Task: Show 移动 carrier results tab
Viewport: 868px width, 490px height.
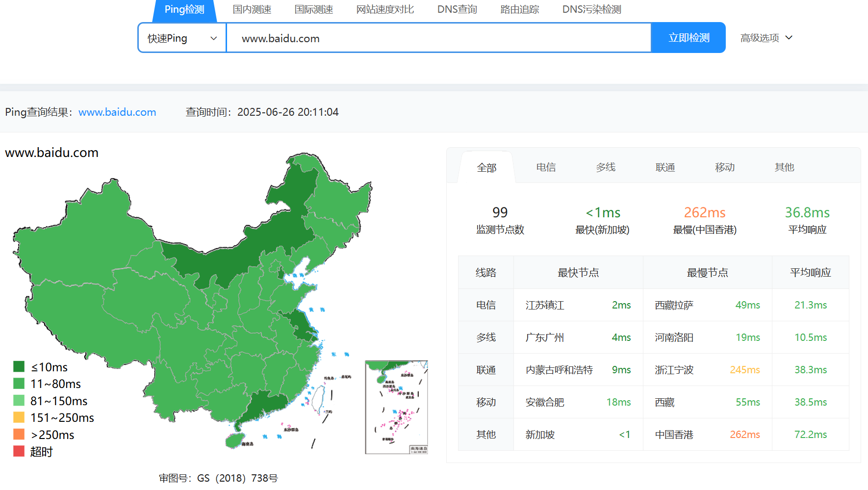Action: pyautogui.click(x=725, y=167)
